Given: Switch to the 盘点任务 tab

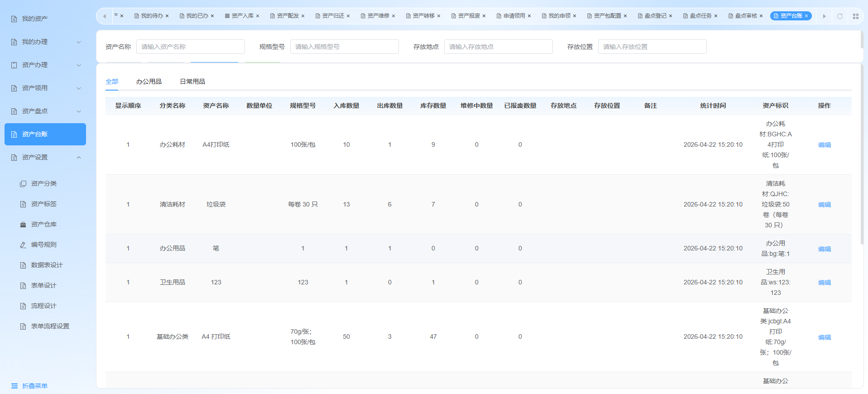Looking at the screenshot, I should [700, 16].
